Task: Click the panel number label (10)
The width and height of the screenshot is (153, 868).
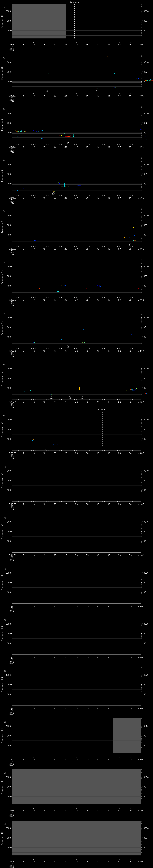Action: pos(4,467)
